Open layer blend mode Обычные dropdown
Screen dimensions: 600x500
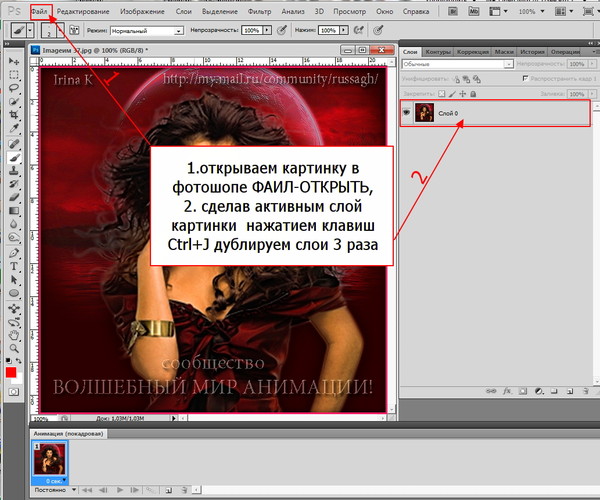457,64
